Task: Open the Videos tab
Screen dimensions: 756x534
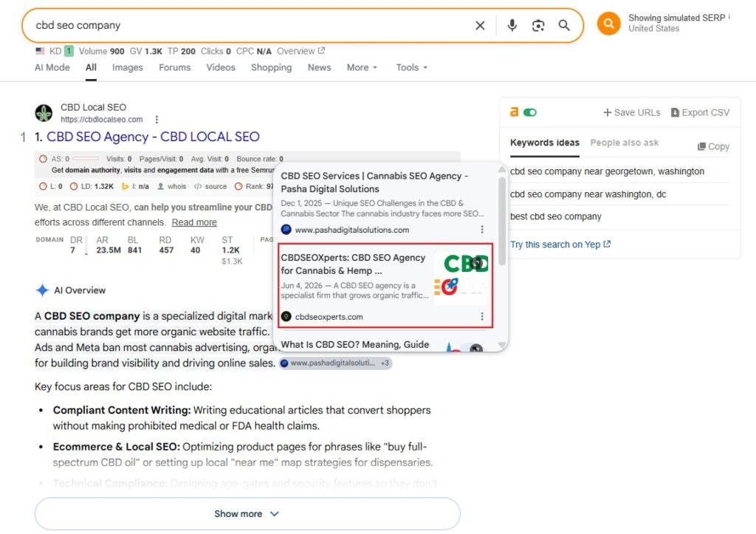Action: coord(221,67)
